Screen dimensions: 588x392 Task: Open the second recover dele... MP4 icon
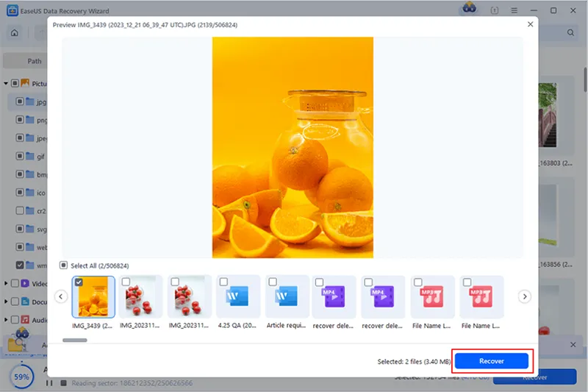(383, 296)
